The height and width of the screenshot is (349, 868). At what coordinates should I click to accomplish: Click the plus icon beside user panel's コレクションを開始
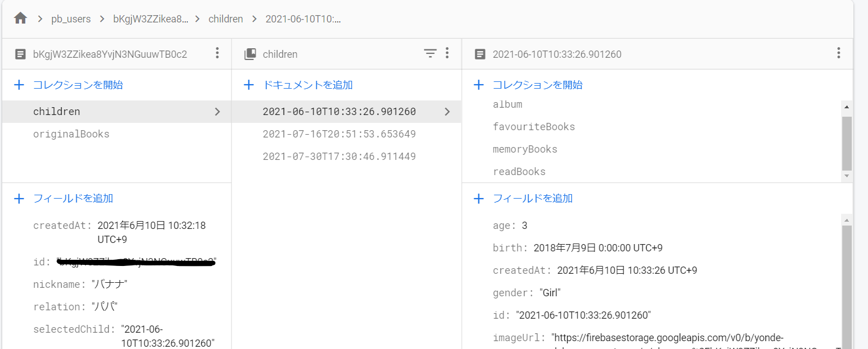pos(19,85)
